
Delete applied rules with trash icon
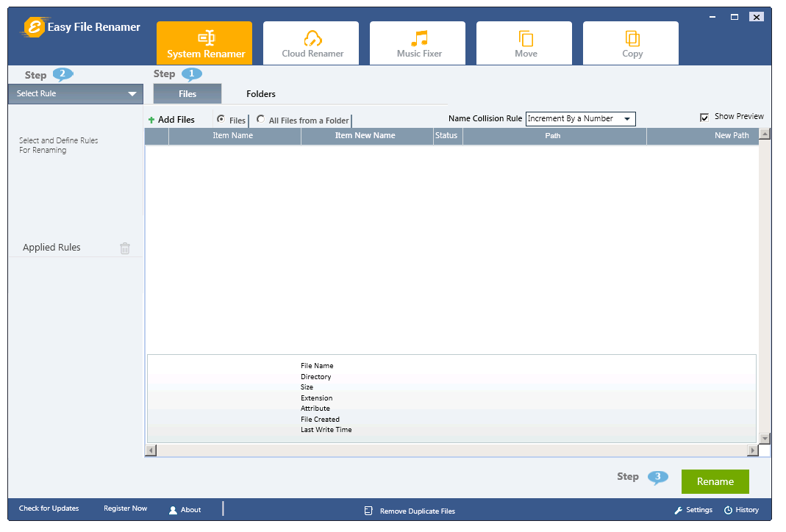[125, 248]
